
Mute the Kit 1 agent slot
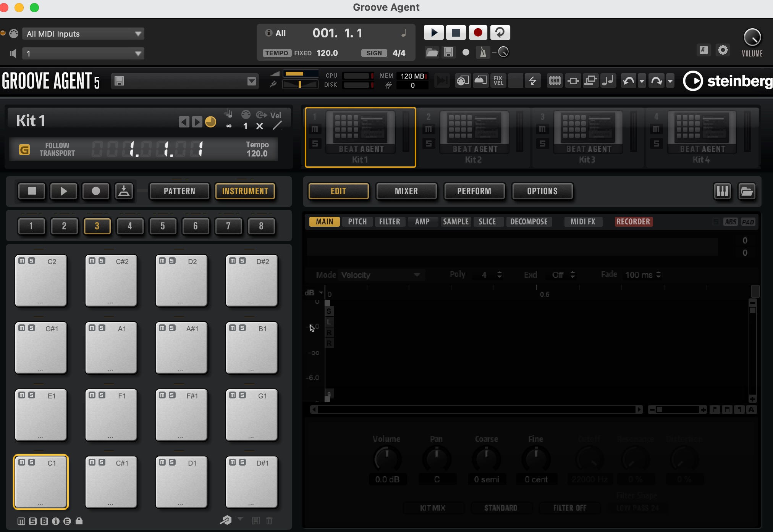click(315, 129)
